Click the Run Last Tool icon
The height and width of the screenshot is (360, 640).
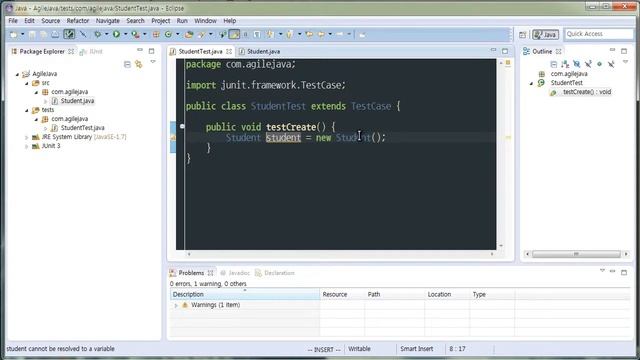pos(135,34)
